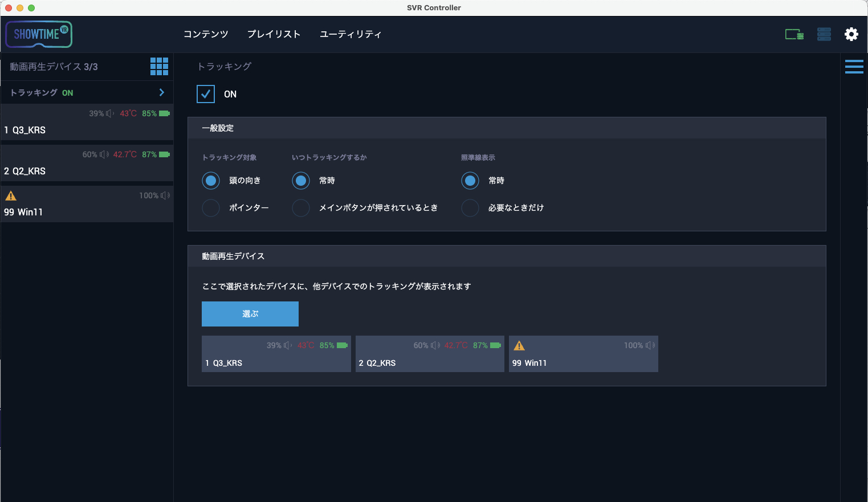
Task: Click the warning icon of Win11 in sidebar
Action: tap(11, 196)
